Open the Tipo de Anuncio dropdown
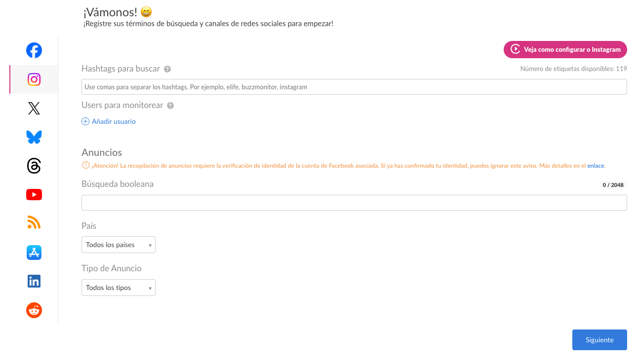The height and width of the screenshot is (364, 637). tap(118, 288)
